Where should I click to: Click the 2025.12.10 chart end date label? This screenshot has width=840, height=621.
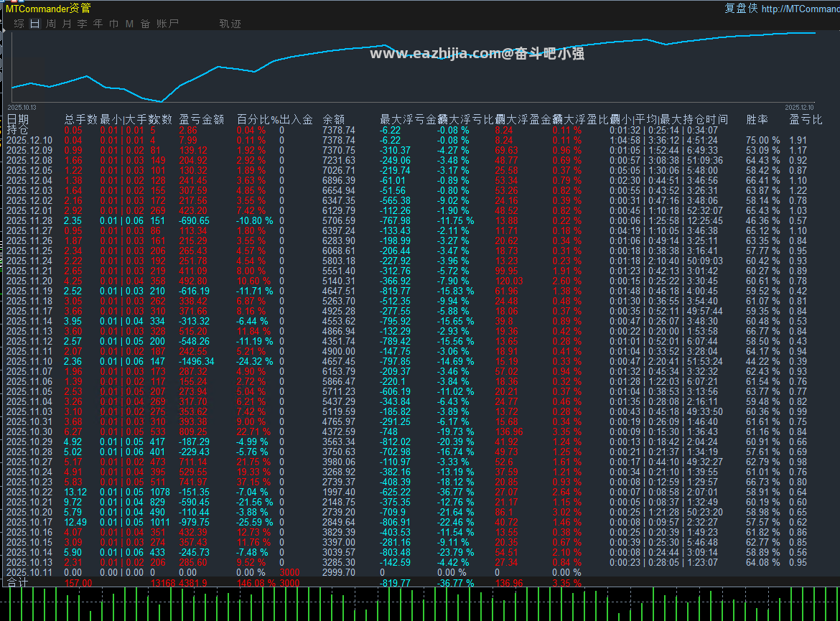(x=799, y=108)
